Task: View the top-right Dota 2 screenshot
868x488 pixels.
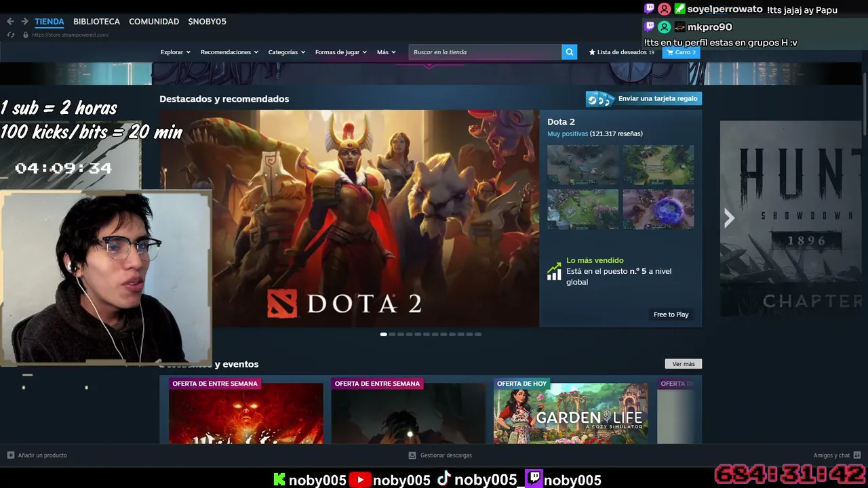Action: (x=658, y=165)
